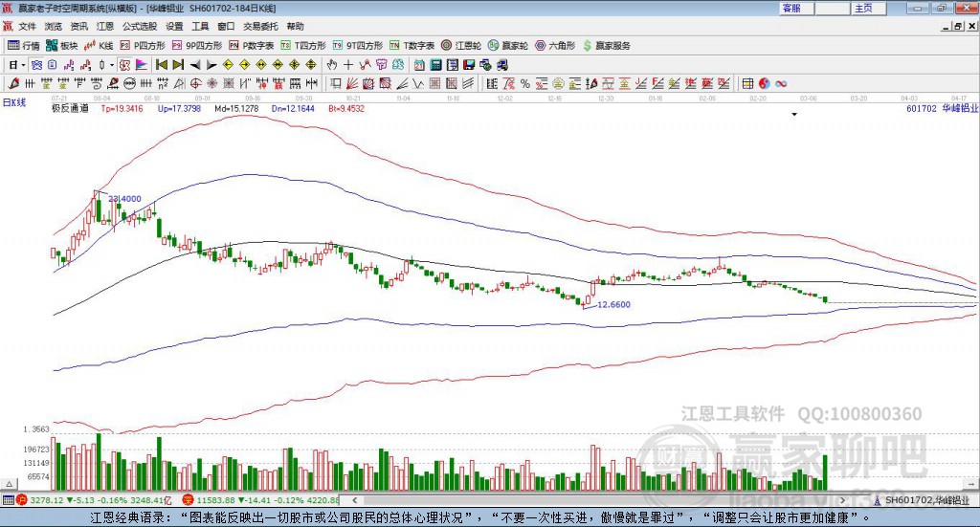Click the Bt=9.4532 value
Viewport: 980px width, 527px height.
click(346, 109)
